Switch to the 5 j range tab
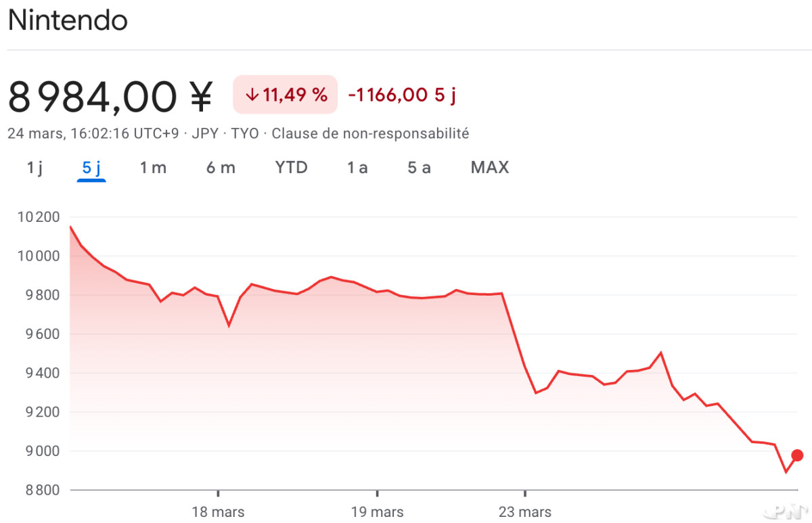This screenshot has height=523, width=812. point(91,168)
